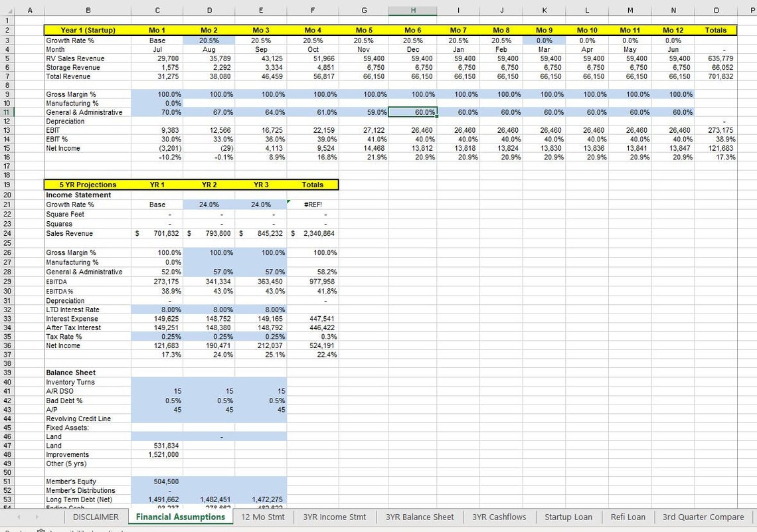Click the Mo 12 column header cell
The height and width of the screenshot is (532, 757).
tap(673, 30)
